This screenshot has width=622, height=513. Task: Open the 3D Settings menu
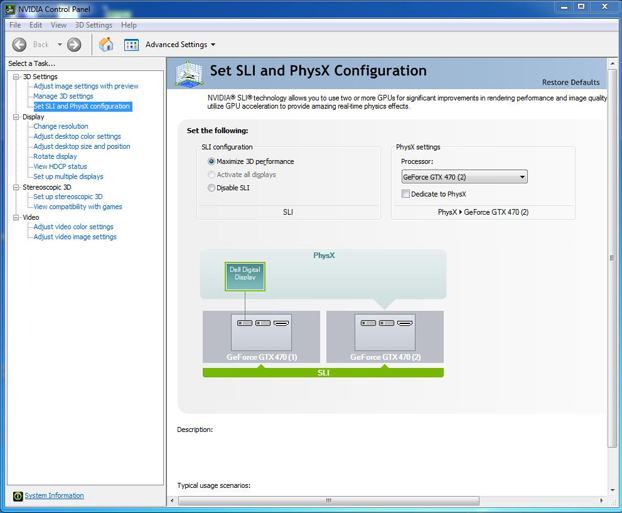coord(94,25)
